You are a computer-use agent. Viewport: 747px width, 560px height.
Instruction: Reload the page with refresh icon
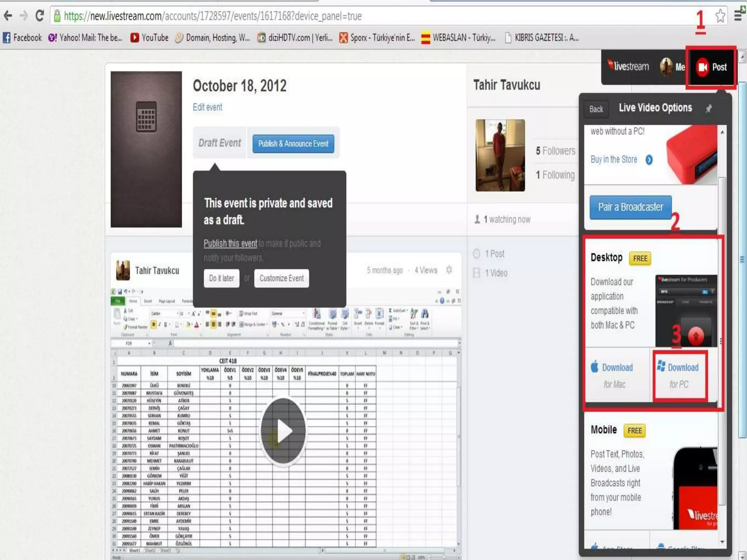pyautogui.click(x=39, y=16)
